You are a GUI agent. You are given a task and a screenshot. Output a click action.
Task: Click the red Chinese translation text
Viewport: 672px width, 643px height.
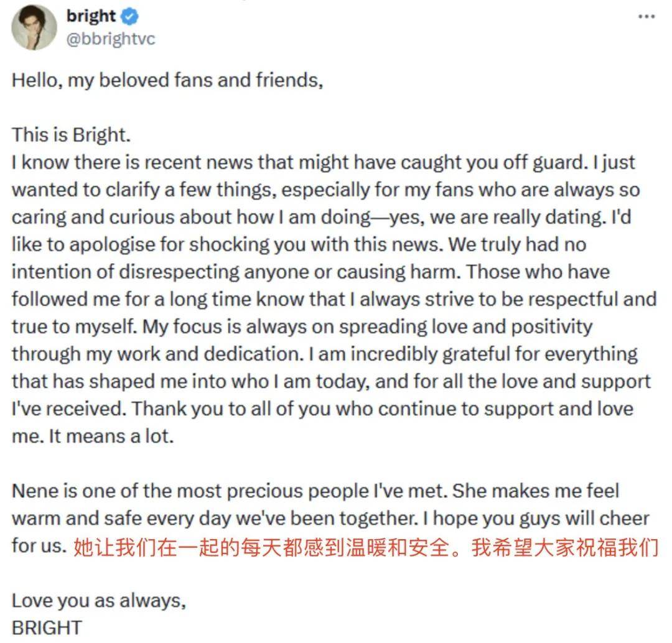coord(365,547)
